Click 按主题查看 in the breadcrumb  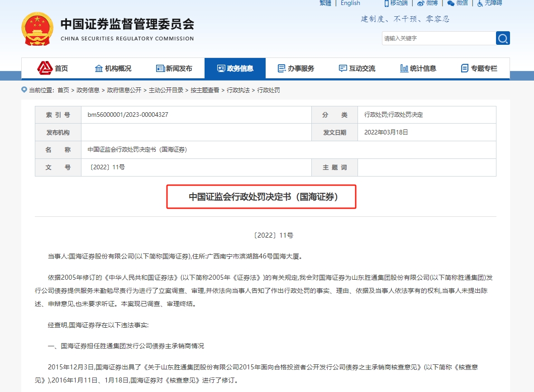click(205, 90)
